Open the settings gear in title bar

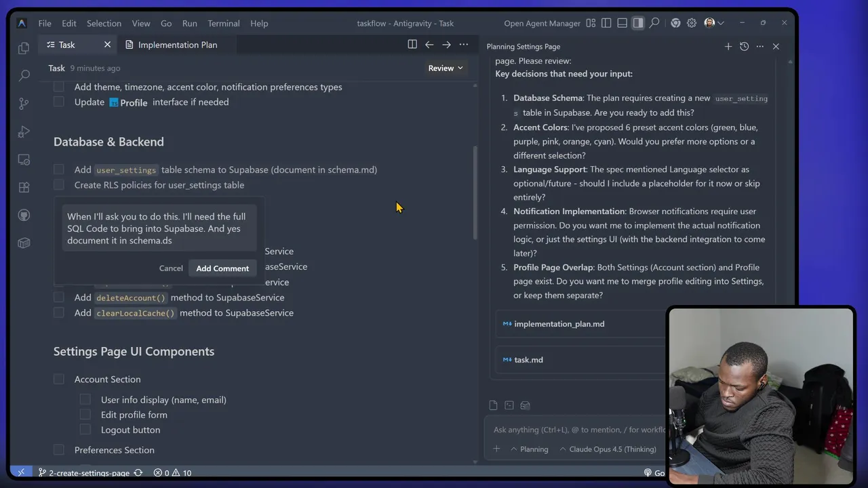(x=692, y=23)
